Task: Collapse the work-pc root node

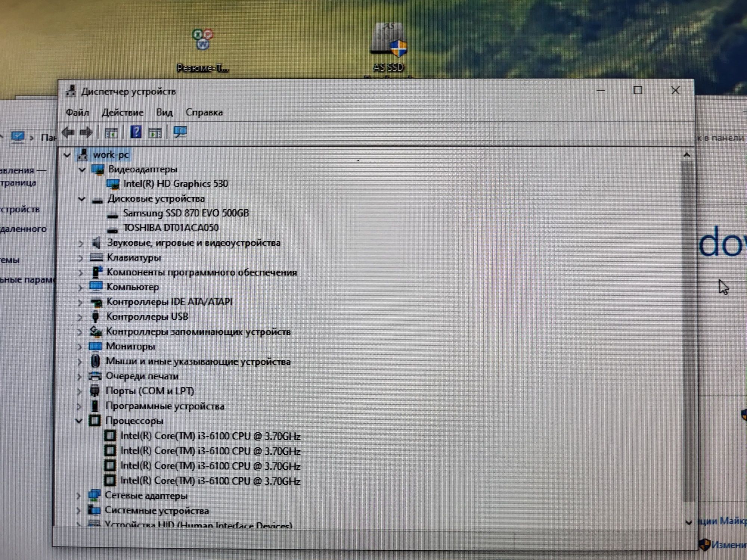Action: 67,155
